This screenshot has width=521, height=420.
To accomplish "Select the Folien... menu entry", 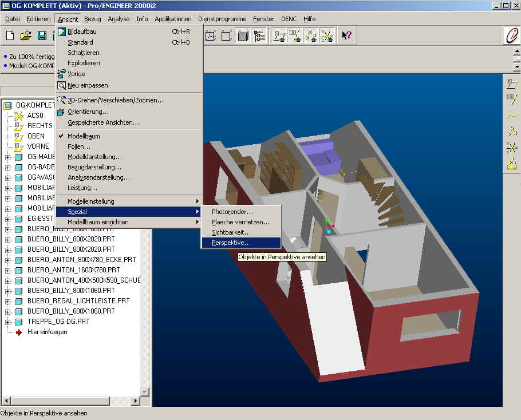I will (x=129, y=146).
